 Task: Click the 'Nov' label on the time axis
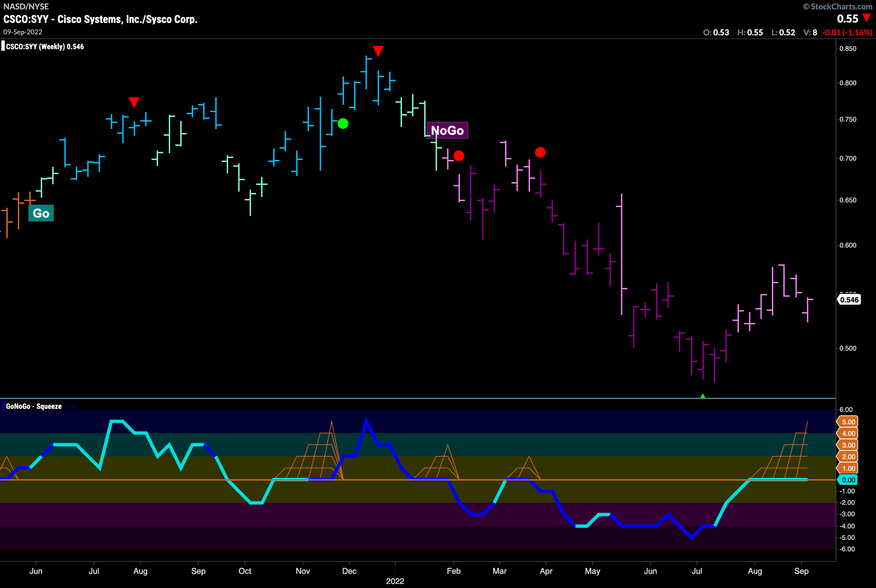(x=303, y=571)
